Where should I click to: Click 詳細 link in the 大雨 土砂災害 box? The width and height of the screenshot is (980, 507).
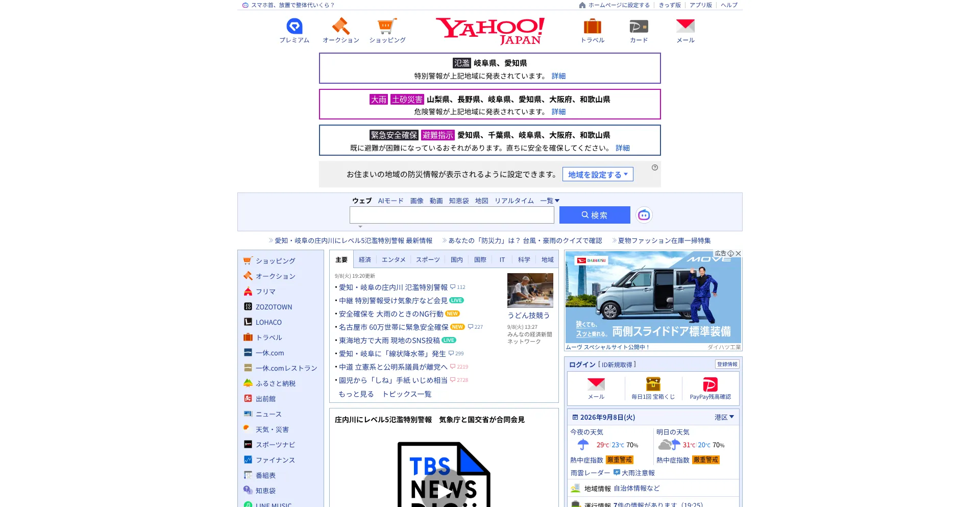(558, 111)
